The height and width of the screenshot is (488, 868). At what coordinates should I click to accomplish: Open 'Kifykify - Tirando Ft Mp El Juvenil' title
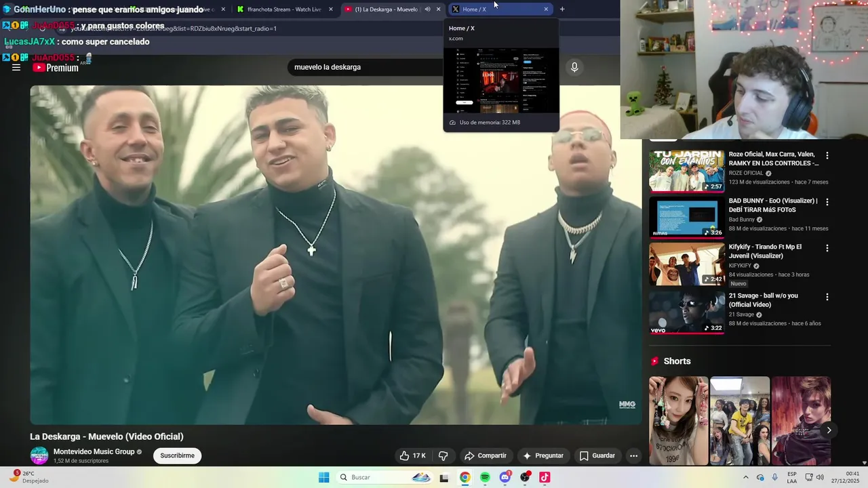765,251
